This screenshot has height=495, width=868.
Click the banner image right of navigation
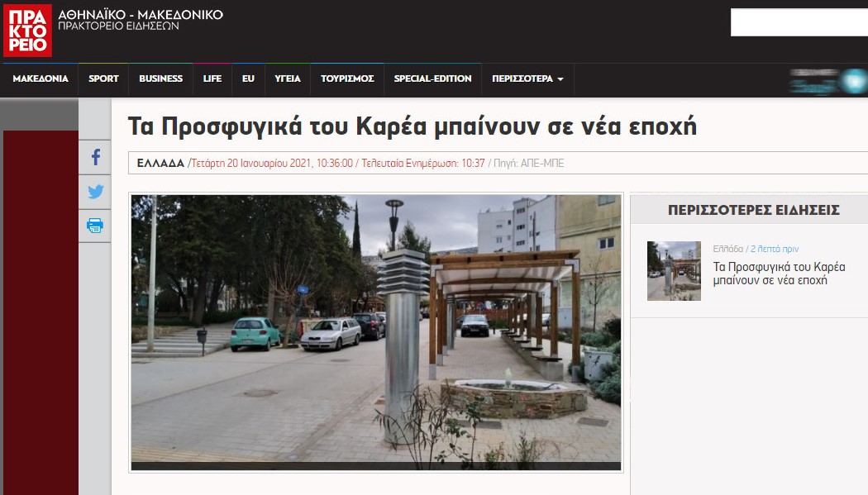coord(827,81)
